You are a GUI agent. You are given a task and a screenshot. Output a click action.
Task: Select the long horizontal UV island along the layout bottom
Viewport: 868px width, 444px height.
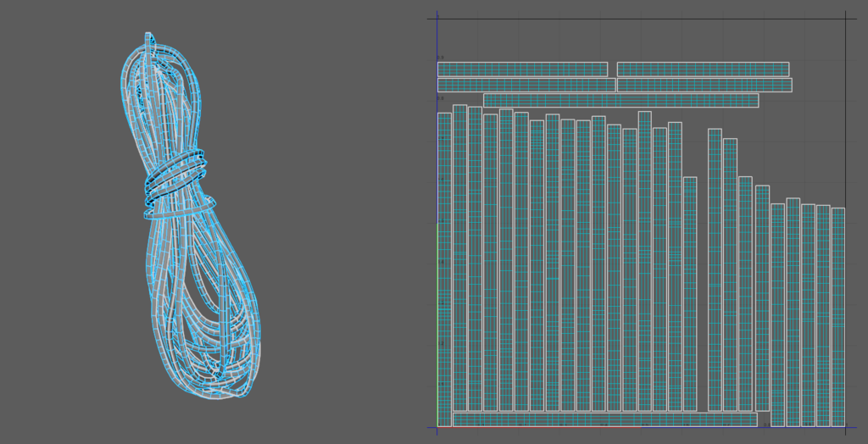(x=605, y=419)
